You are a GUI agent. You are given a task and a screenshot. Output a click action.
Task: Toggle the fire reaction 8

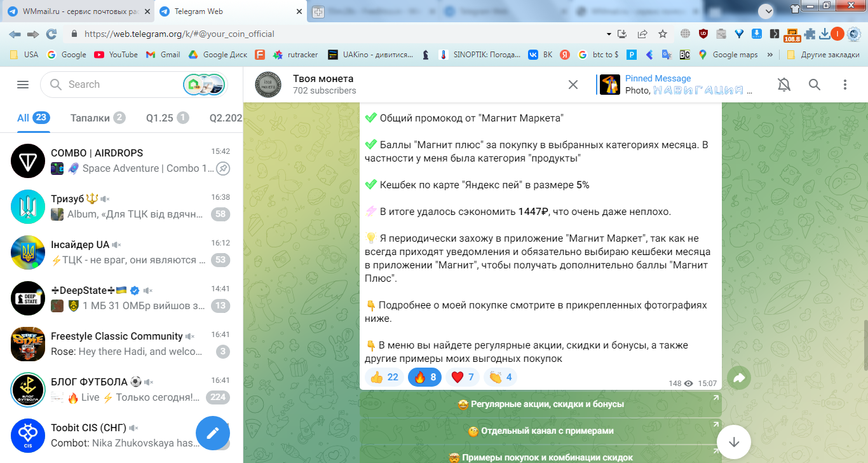point(424,377)
